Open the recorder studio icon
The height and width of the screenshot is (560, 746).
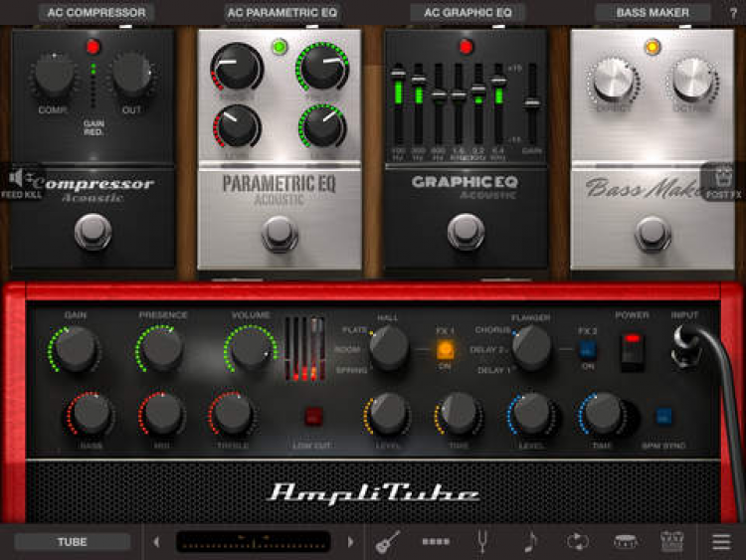click(x=671, y=542)
